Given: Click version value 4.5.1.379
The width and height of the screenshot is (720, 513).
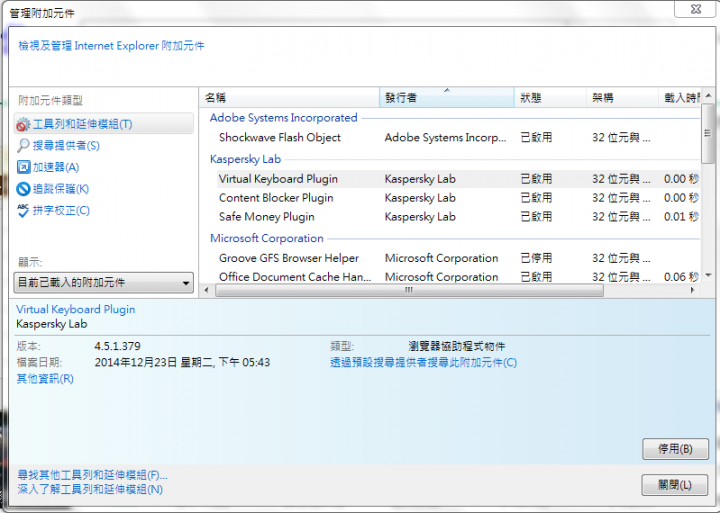Looking at the screenshot, I should click(x=118, y=346).
